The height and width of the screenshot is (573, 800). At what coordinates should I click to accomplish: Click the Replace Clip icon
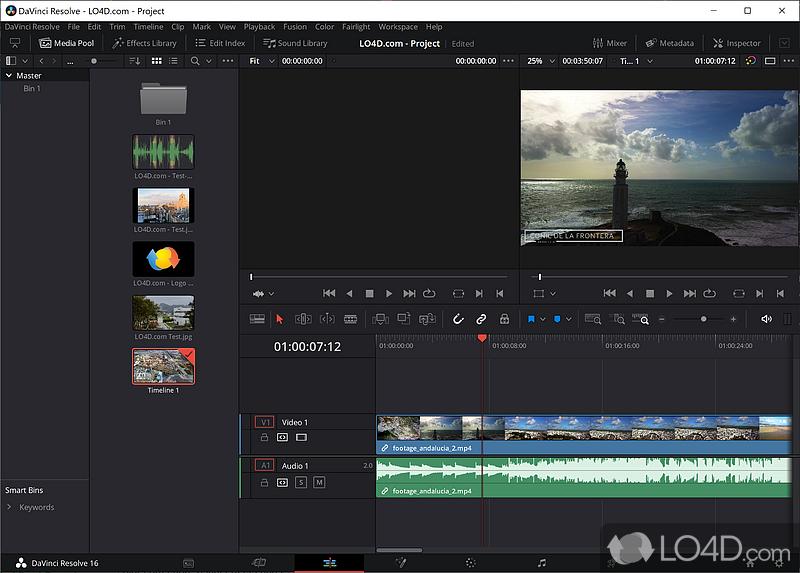click(427, 319)
